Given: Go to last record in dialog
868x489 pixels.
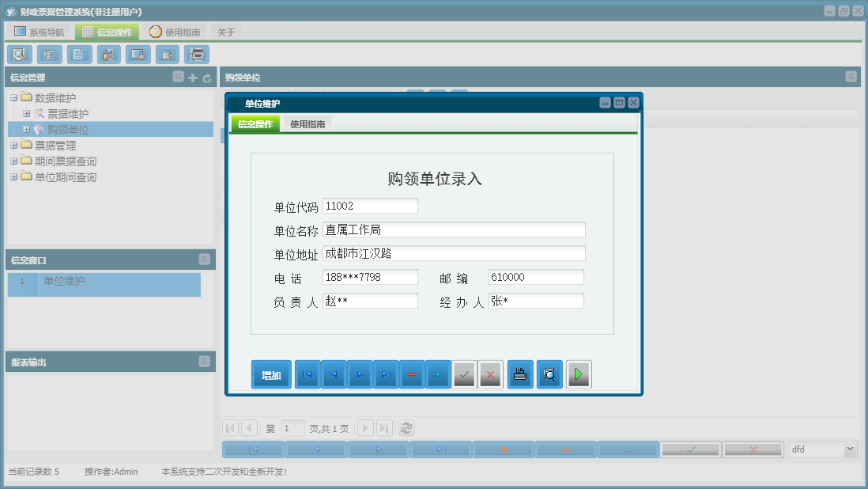Looking at the screenshot, I should point(386,375).
